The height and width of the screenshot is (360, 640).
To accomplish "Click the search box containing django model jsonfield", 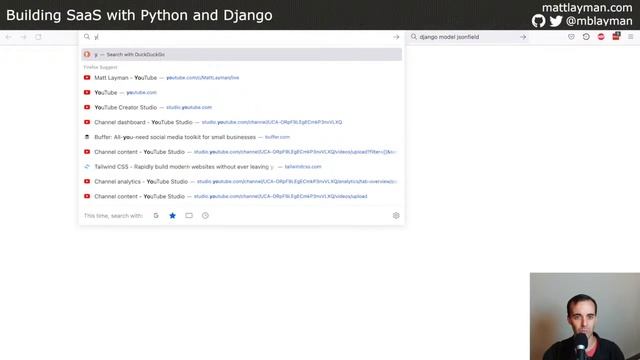I will [469, 37].
